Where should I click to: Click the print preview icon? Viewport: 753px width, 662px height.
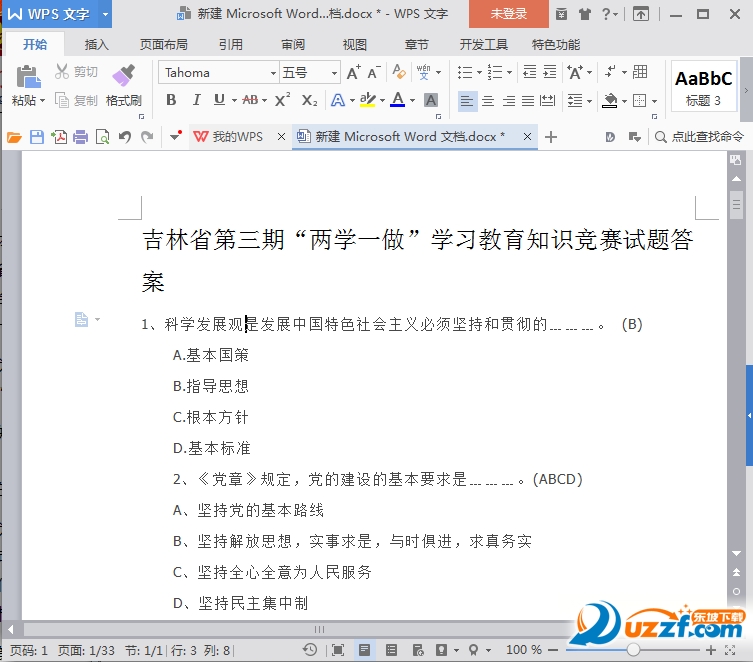pos(102,137)
